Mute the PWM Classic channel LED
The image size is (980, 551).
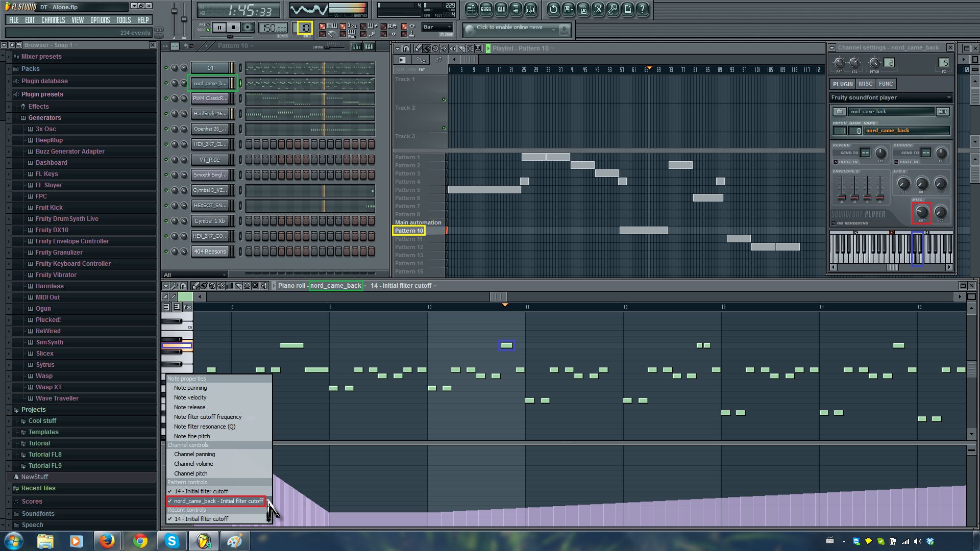tap(166, 98)
